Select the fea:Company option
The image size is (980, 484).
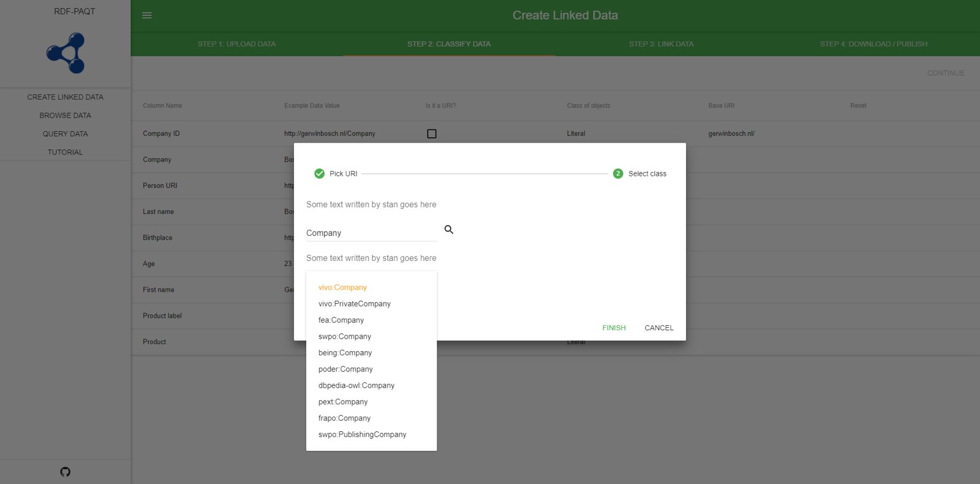341,320
